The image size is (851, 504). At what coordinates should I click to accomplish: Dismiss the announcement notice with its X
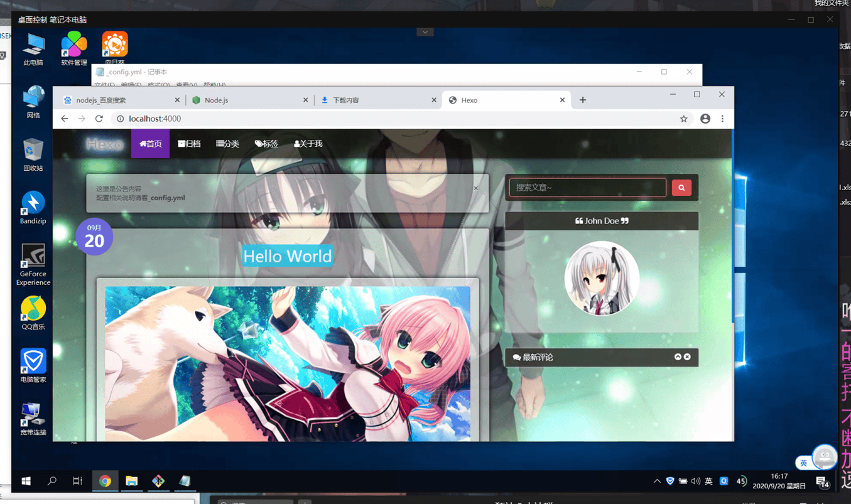475,188
